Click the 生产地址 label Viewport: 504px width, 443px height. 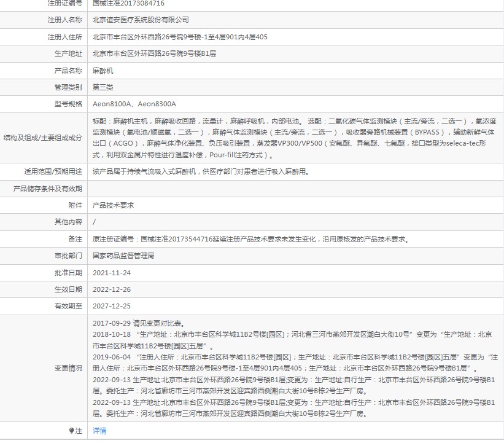pos(68,53)
